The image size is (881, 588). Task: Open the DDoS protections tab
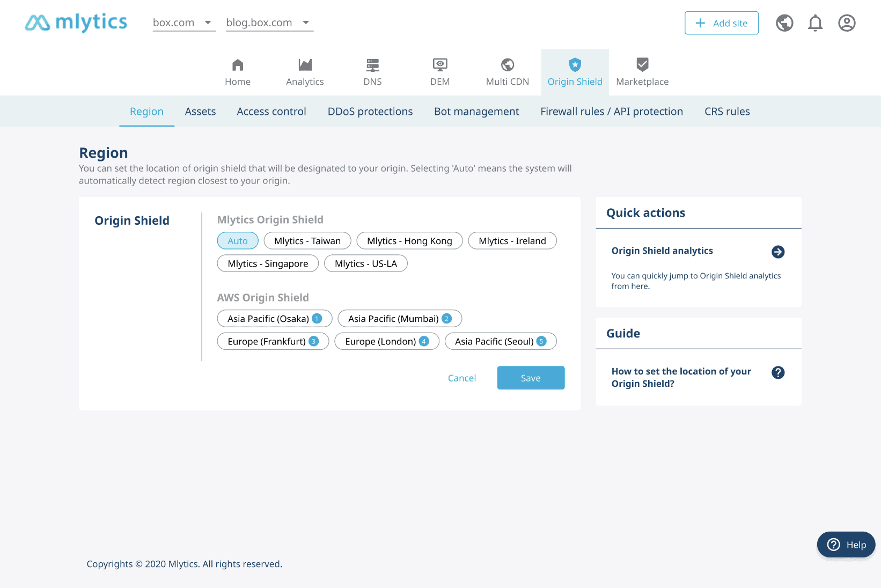pos(370,112)
